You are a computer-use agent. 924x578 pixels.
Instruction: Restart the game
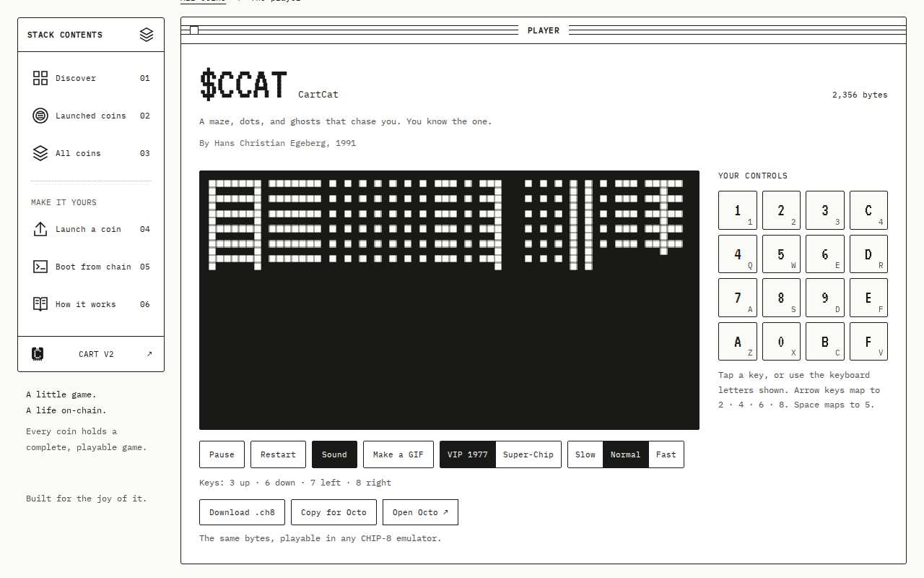(x=278, y=454)
